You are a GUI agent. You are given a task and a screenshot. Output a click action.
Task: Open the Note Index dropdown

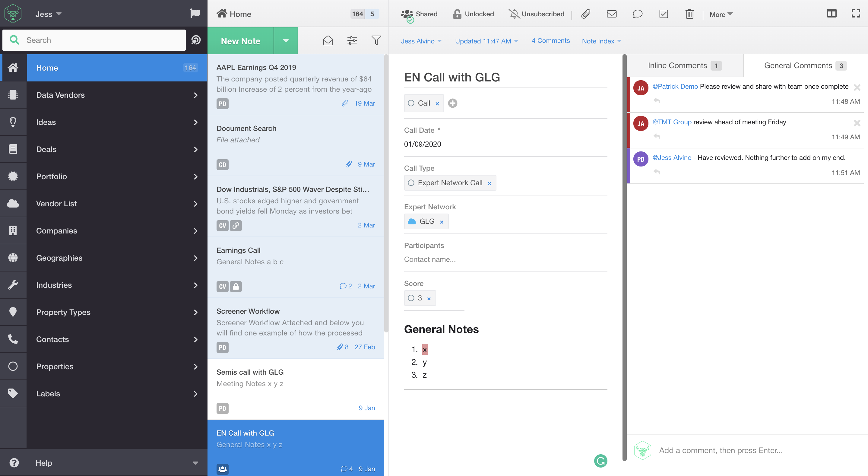pyautogui.click(x=601, y=41)
